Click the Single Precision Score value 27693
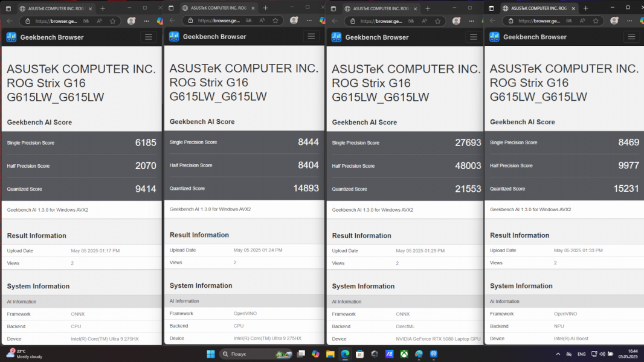644x362 pixels. click(x=468, y=142)
